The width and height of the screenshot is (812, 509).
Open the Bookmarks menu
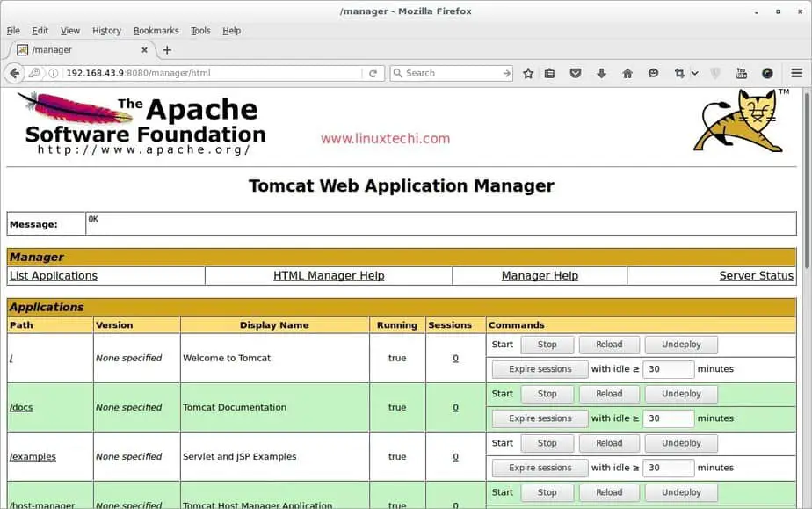click(156, 31)
